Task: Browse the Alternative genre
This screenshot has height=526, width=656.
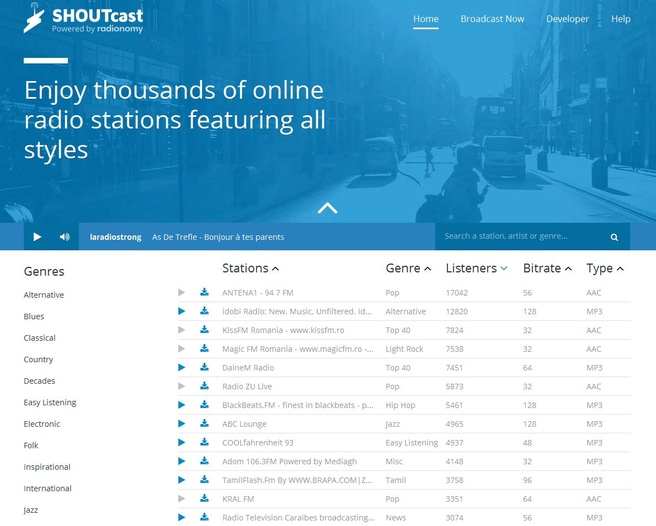Action: pyautogui.click(x=44, y=295)
